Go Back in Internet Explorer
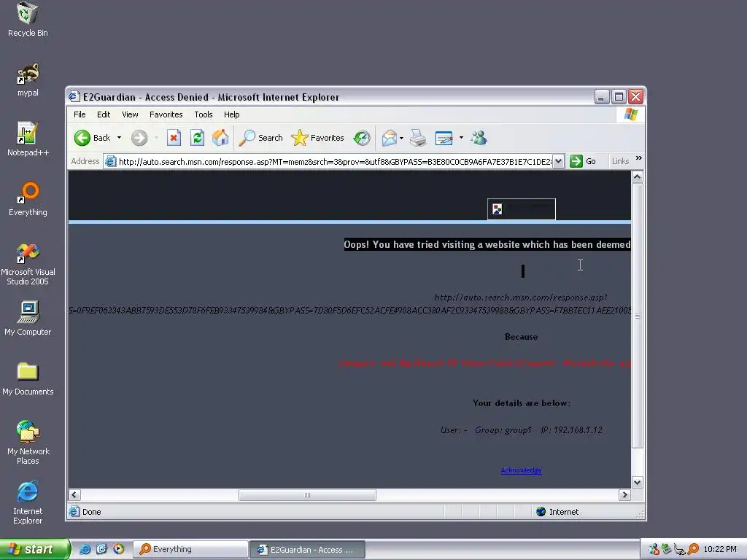The height and width of the screenshot is (560, 747). (x=93, y=138)
